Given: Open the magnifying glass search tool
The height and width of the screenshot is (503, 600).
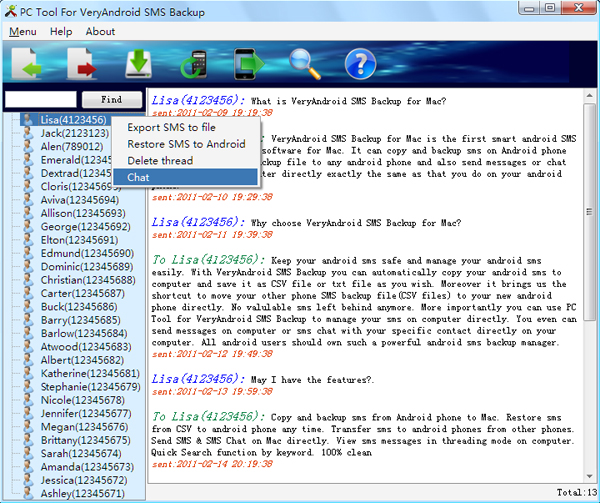Looking at the screenshot, I should coord(305,64).
